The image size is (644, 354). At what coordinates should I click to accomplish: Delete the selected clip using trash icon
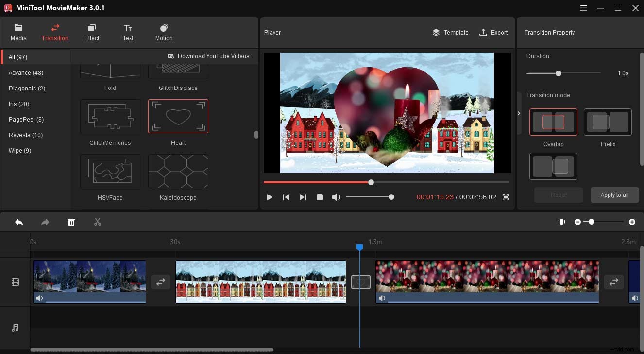pyautogui.click(x=71, y=222)
